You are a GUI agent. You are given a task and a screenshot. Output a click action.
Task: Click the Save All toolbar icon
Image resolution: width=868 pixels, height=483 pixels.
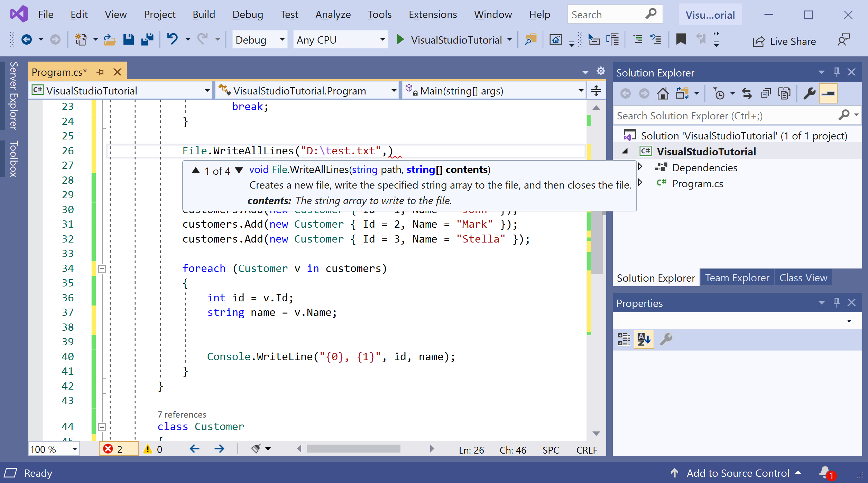click(147, 40)
